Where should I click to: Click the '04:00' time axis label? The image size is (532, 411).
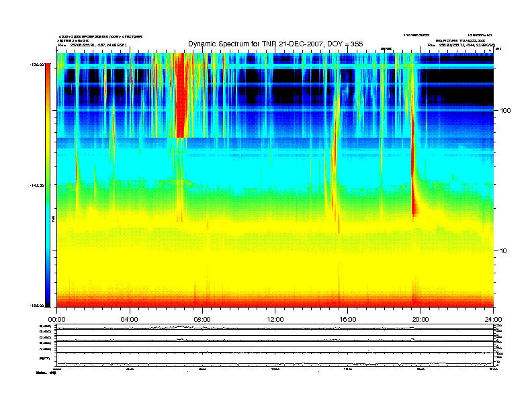point(130,320)
